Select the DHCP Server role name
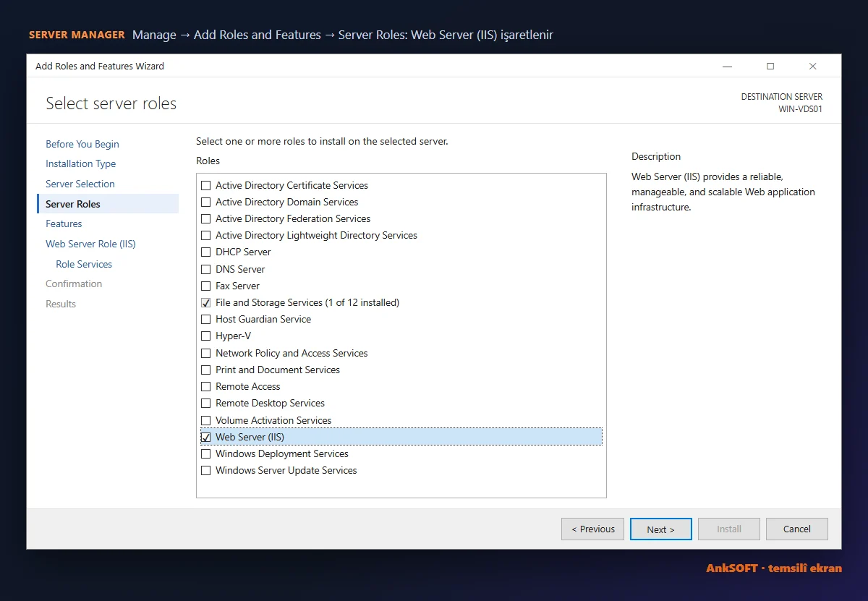This screenshot has height=601, width=868. click(243, 252)
